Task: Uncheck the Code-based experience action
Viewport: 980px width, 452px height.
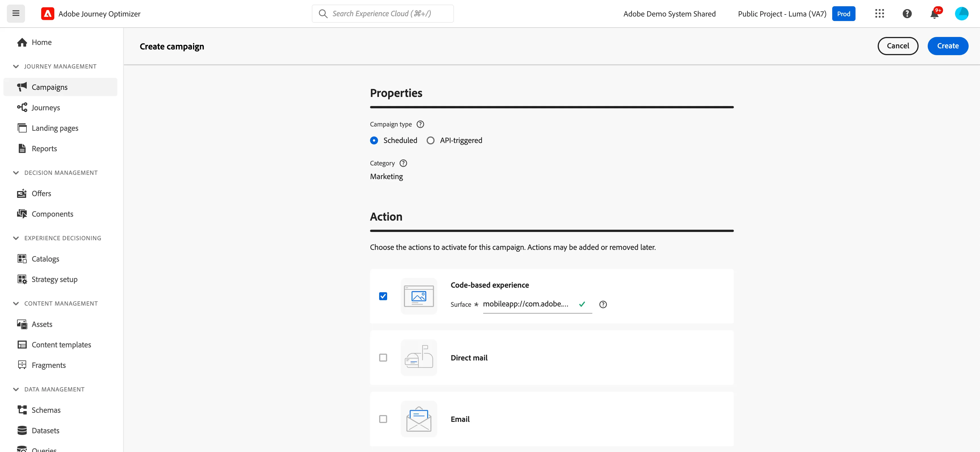Action: [383, 296]
